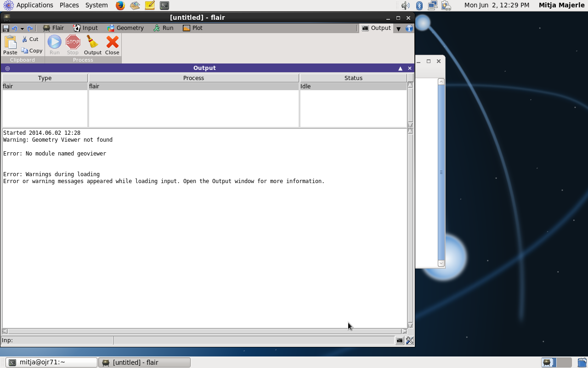Click the vertical scrollbar of the background window
The height and width of the screenshot is (368, 588).
click(x=441, y=172)
